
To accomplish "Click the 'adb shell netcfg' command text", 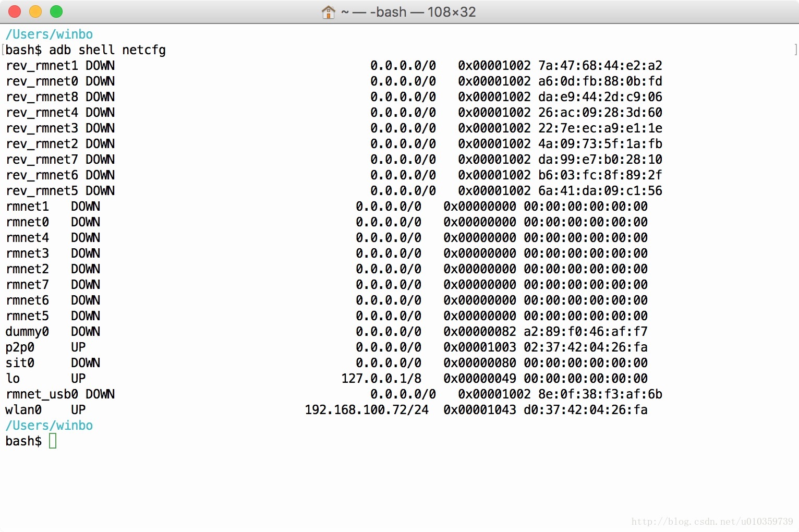I will [x=107, y=50].
